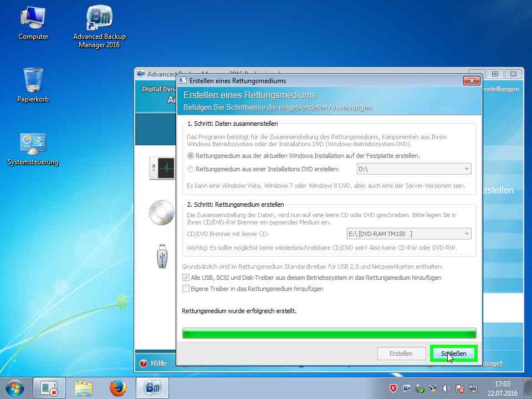Click the restore button of the main window

(x=495, y=74)
